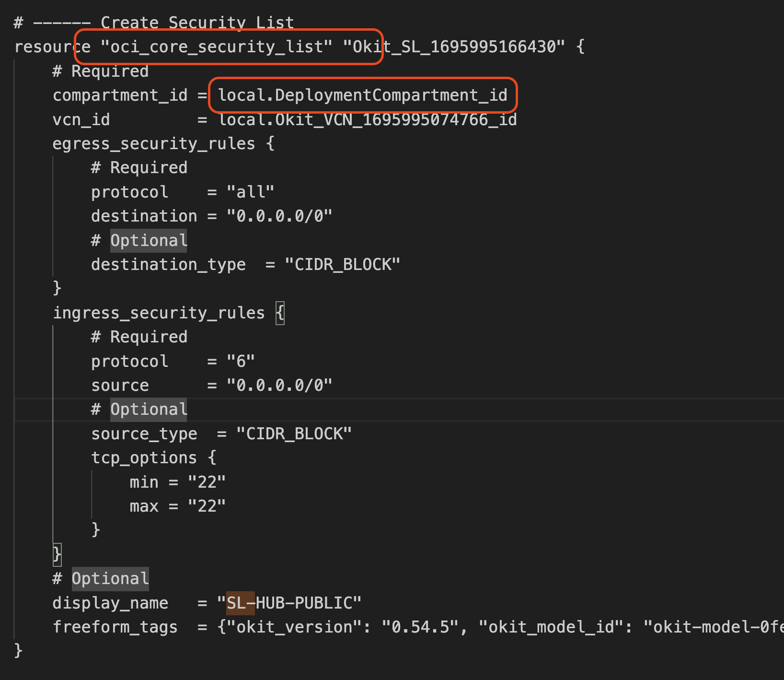784x680 pixels.
Task: Click the "CIDR_BLOCK" value of source_type
Action: click(294, 434)
